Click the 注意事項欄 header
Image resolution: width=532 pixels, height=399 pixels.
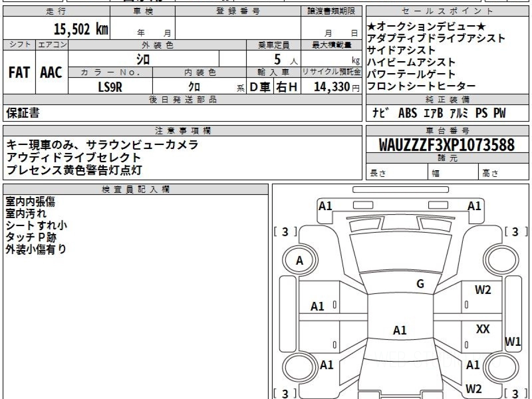click(182, 130)
